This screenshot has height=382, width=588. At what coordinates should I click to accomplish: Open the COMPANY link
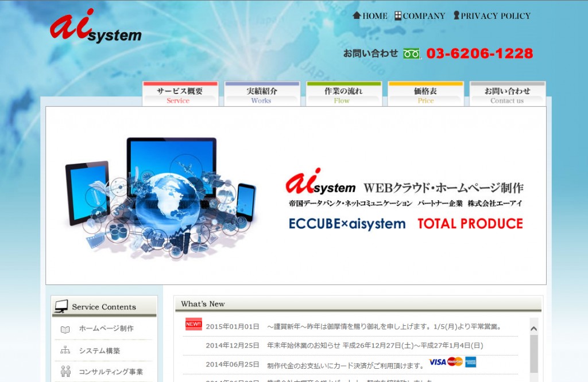click(420, 15)
